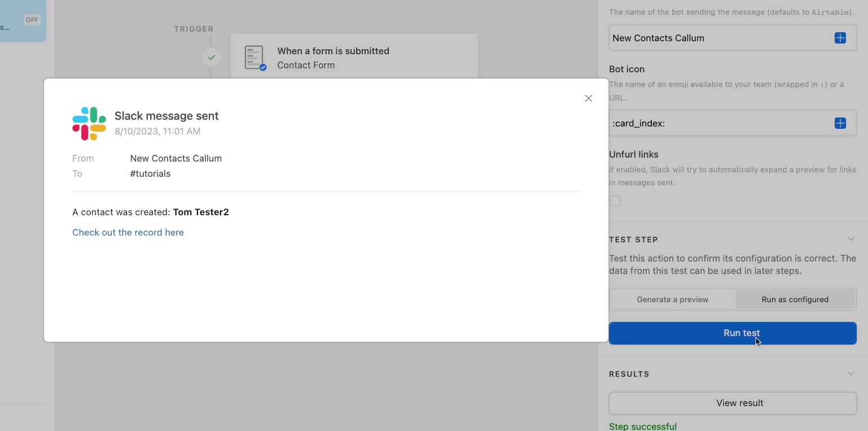Click the New Contacts Callum bot name field
Screen dimensions: 868x431
tap(717, 38)
